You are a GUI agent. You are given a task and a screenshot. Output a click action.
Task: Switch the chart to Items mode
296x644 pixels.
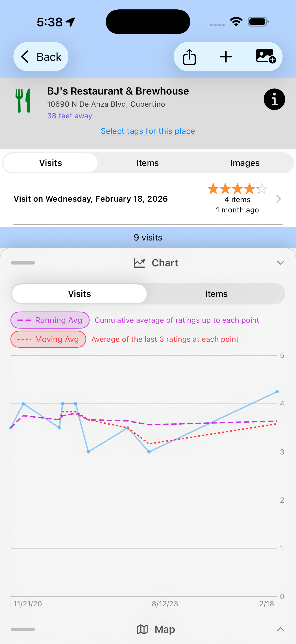216,293
